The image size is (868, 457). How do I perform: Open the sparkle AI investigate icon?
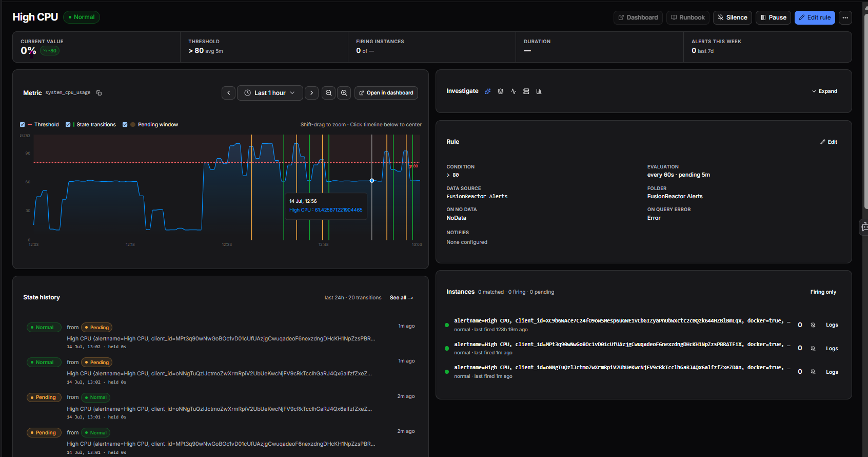tap(488, 91)
